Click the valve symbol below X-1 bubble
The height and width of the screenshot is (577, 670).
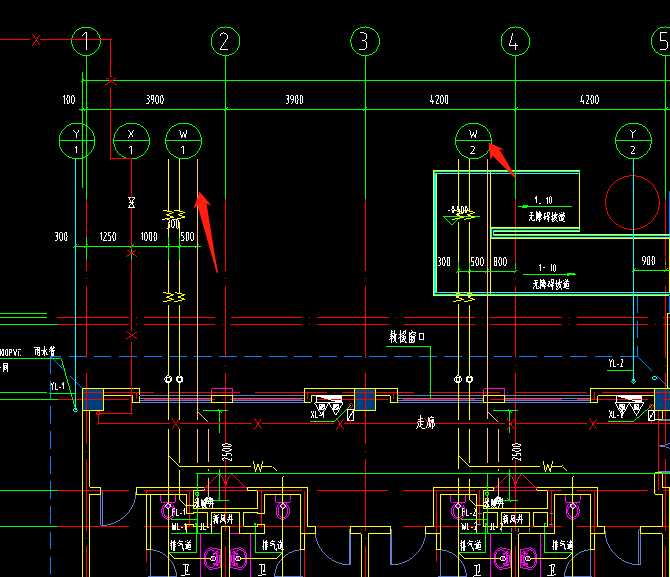tap(131, 203)
